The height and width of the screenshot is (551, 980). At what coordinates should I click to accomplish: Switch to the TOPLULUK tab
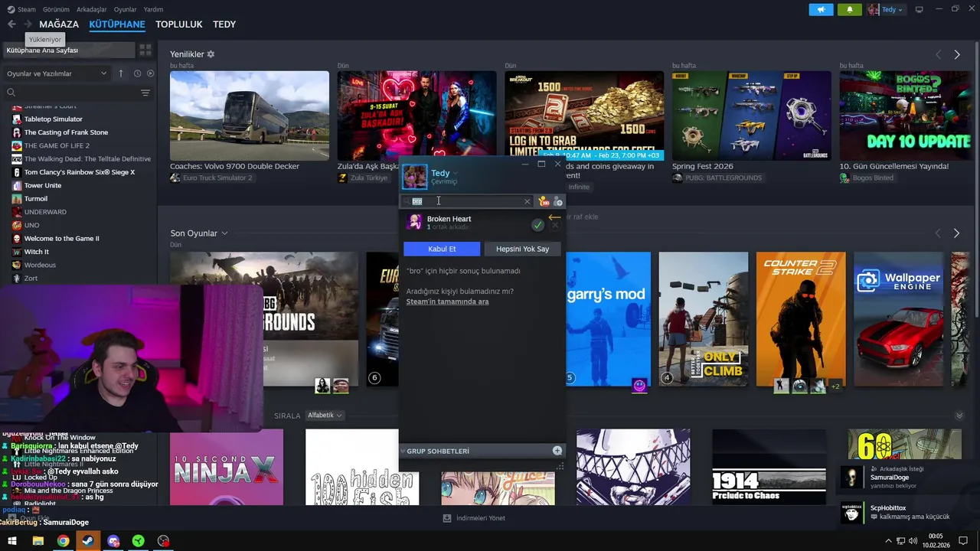point(179,24)
